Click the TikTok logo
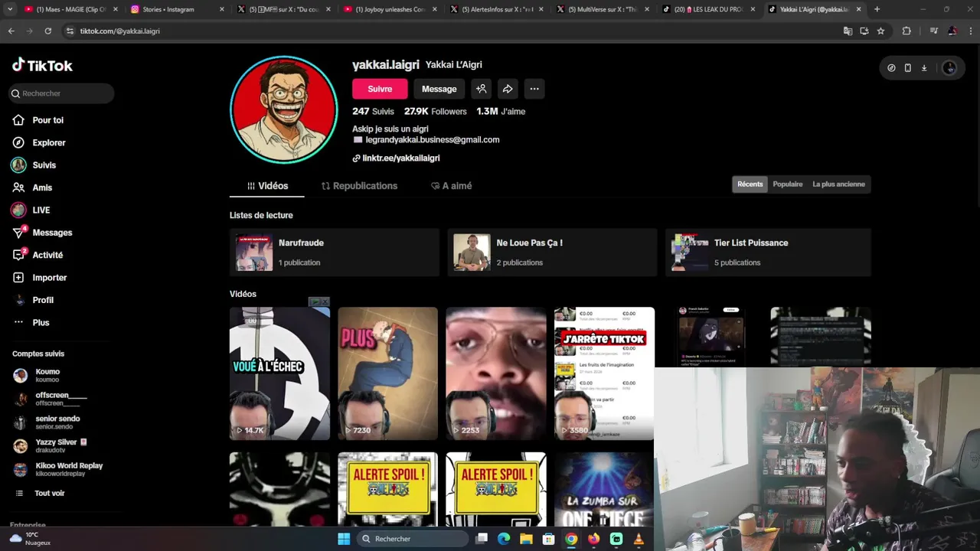Image resolution: width=980 pixels, height=551 pixels. (42, 65)
